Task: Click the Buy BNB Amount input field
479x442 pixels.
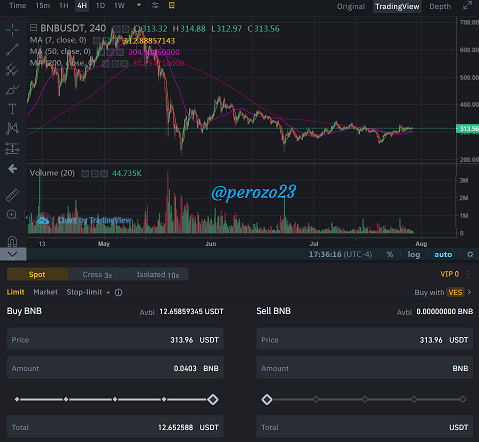Action: pos(115,368)
